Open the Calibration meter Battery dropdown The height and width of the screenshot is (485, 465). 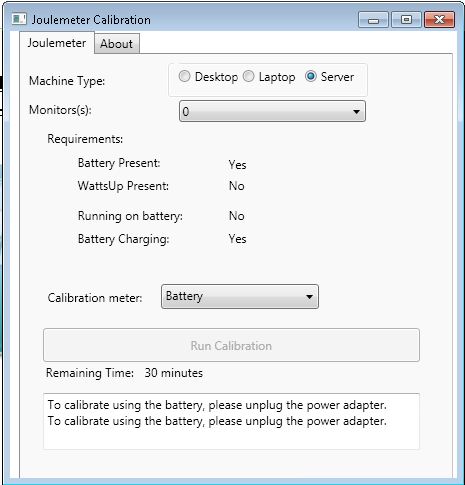240,296
